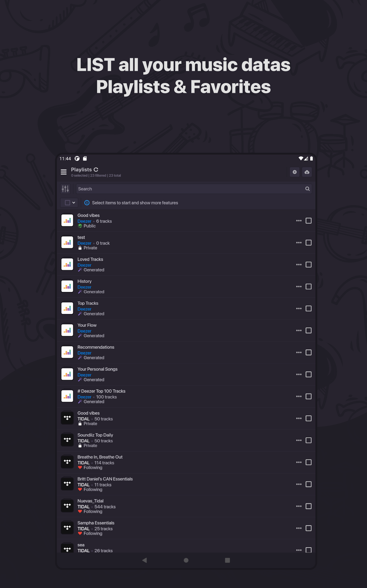Expand the select-all dropdown arrow
This screenshot has height=588, width=367.
[x=74, y=203]
